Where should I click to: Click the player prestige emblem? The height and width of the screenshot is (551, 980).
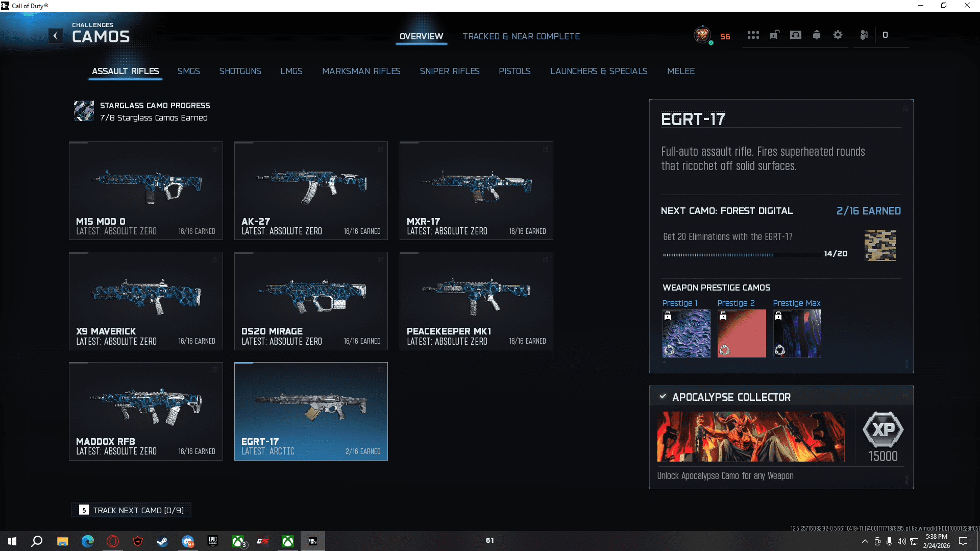click(702, 35)
